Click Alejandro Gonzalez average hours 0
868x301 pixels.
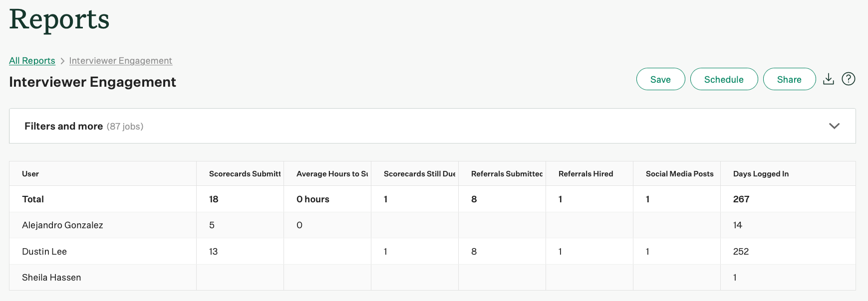(299, 225)
